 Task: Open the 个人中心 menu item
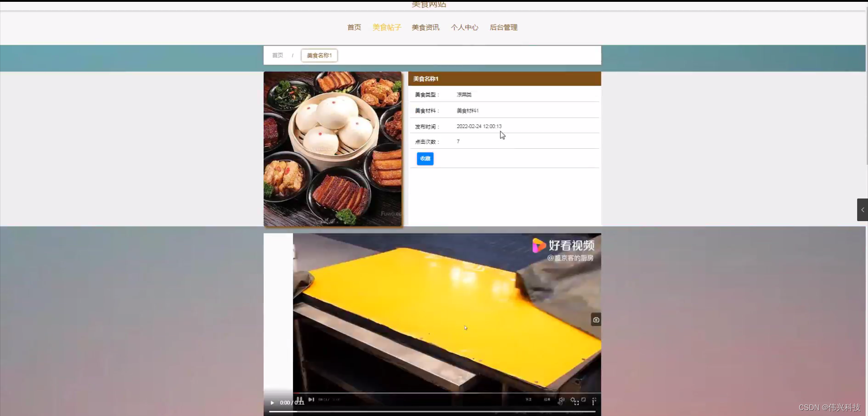464,27
